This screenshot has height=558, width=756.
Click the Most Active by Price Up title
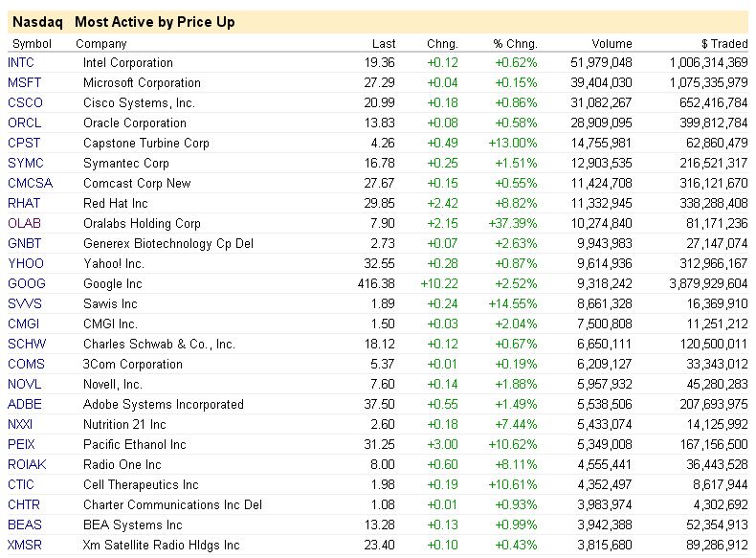tap(154, 22)
